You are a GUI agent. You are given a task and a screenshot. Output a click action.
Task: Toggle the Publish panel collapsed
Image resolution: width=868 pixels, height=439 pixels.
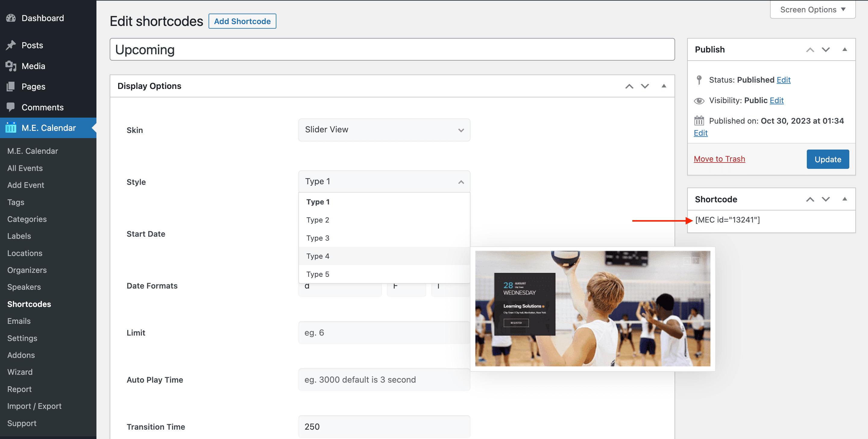844,50
